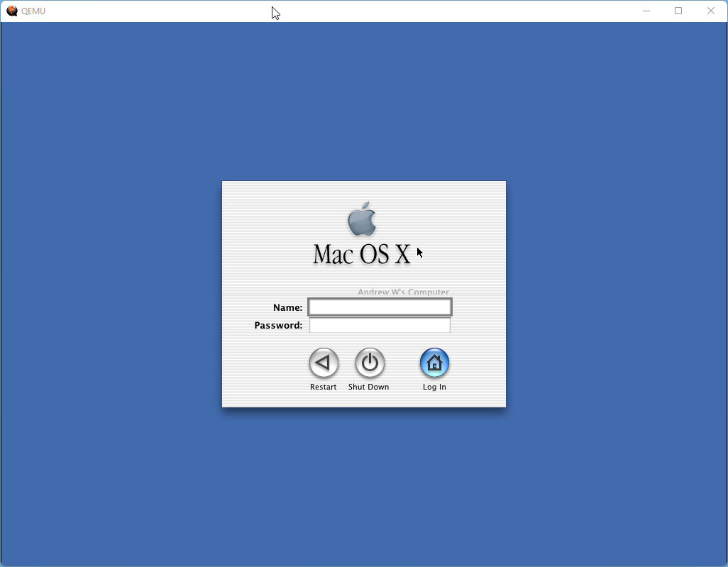Click the grey Apple logo
The image size is (728, 567).
[362, 219]
